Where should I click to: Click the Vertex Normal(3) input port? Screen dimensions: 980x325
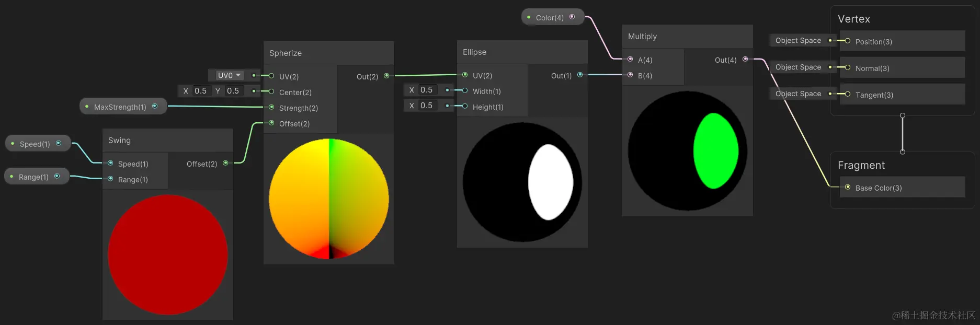point(848,67)
